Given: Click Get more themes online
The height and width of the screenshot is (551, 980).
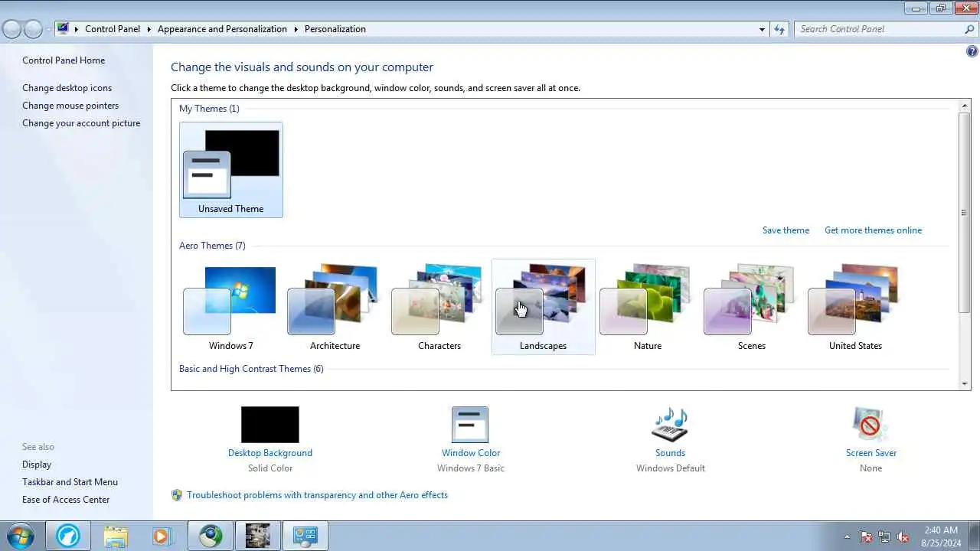Looking at the screenshot, I should pos(873,230).
